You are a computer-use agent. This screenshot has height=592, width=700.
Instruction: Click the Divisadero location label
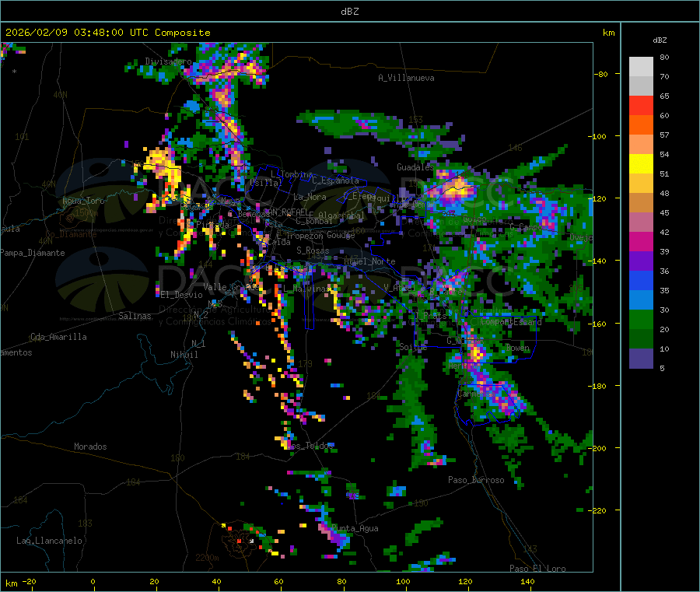(x=168, y=61)
